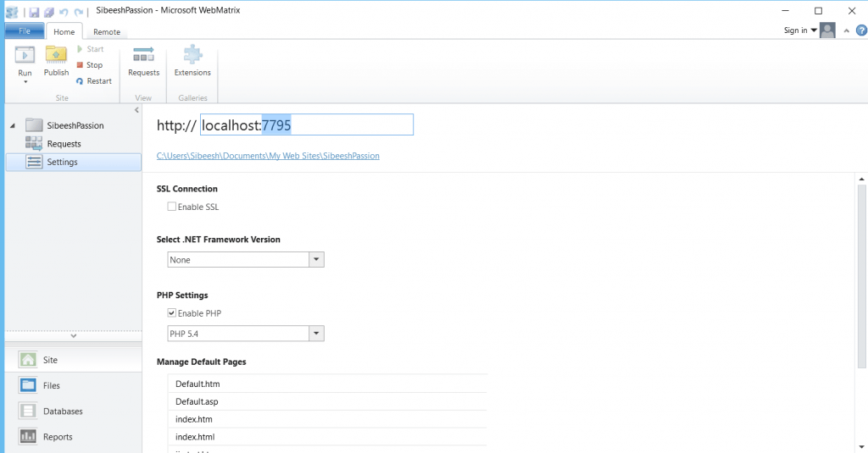The image size is (868, 453).
Task: Select Default.htm in default pages list
Action: (x=327, y=384)
